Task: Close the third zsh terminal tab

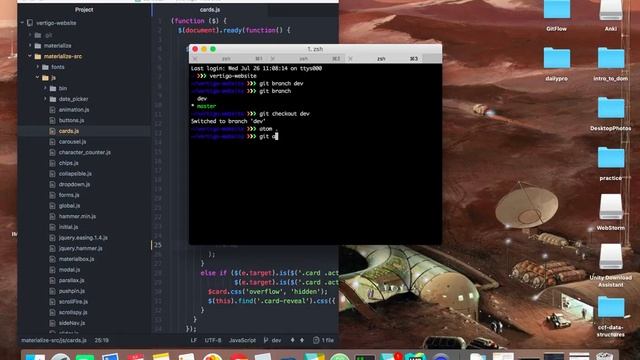Action: tap(350, 59)
